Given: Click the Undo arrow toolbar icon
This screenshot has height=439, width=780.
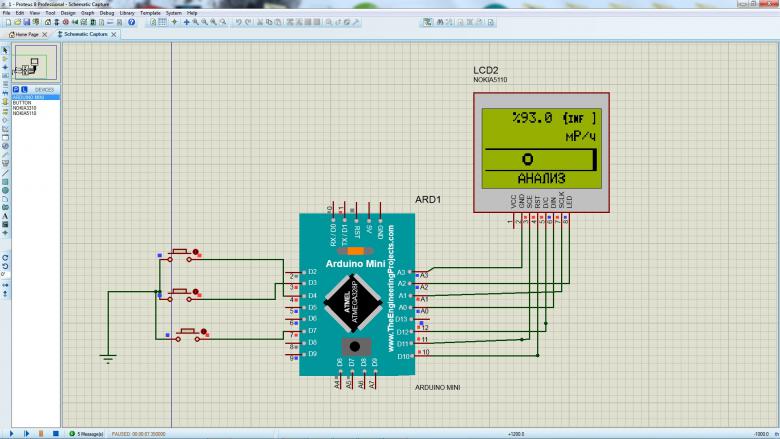Looking at the screenshot, I should pos(238,22).
